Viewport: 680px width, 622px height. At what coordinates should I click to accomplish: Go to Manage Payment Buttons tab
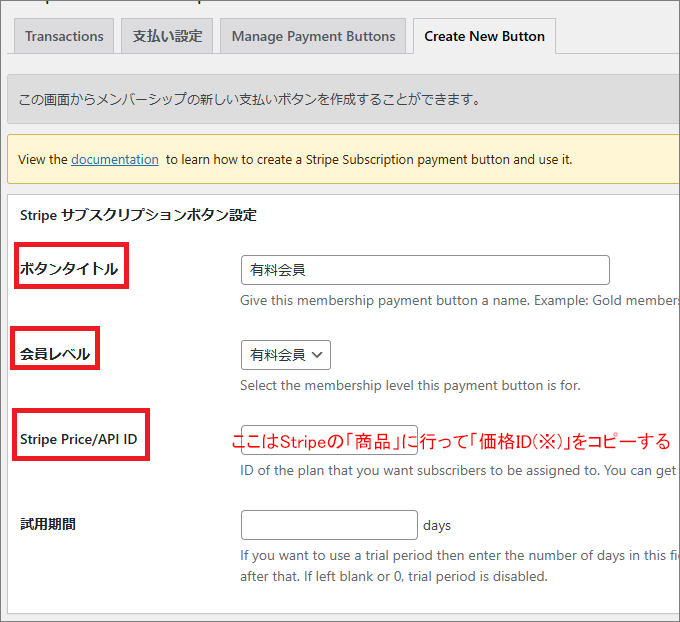point(313,36)
